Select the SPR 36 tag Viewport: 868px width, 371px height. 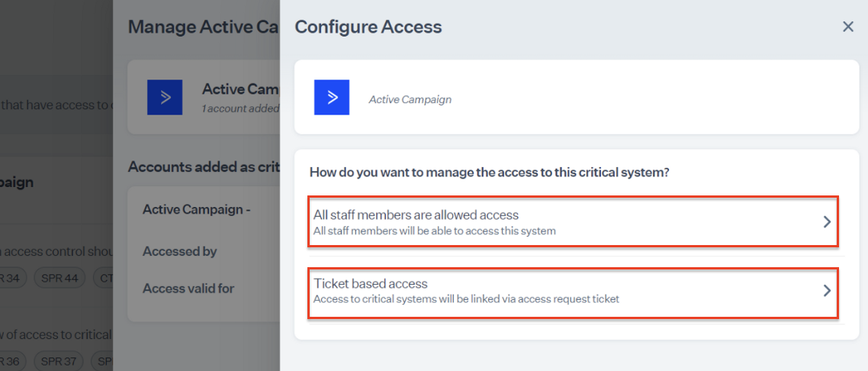tap(10, 360)
